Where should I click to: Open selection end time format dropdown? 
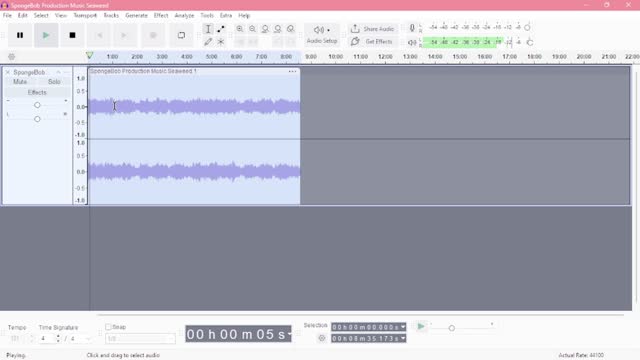[x=403, y=338]
